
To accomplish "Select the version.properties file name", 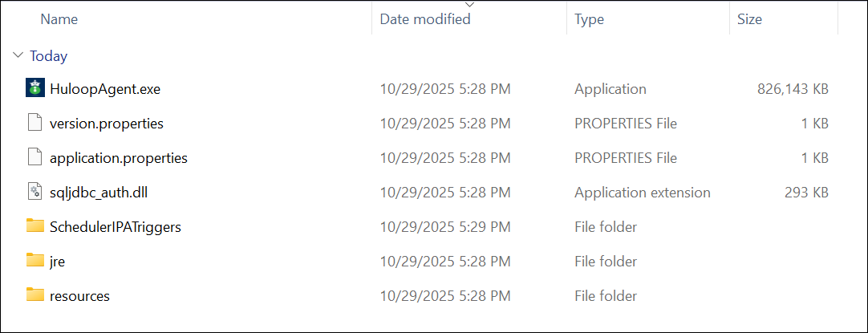I will tap(107, 124).
